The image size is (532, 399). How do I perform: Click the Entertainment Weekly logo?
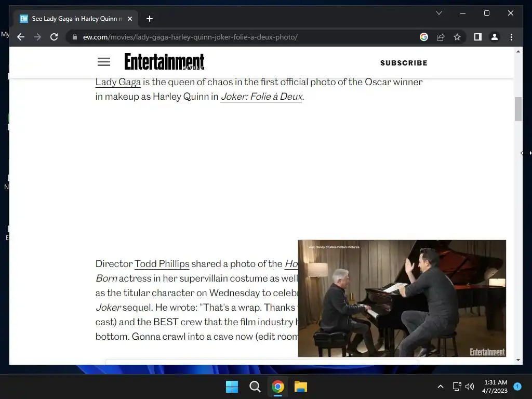click(x=164, y=61)
